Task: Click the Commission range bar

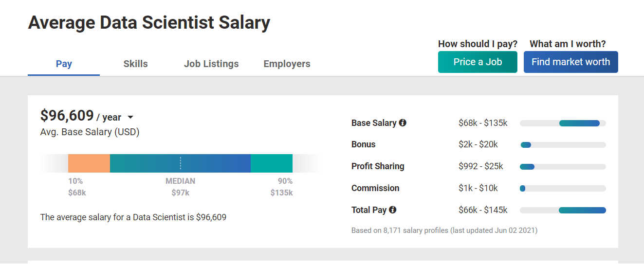Action: point(563,188)
